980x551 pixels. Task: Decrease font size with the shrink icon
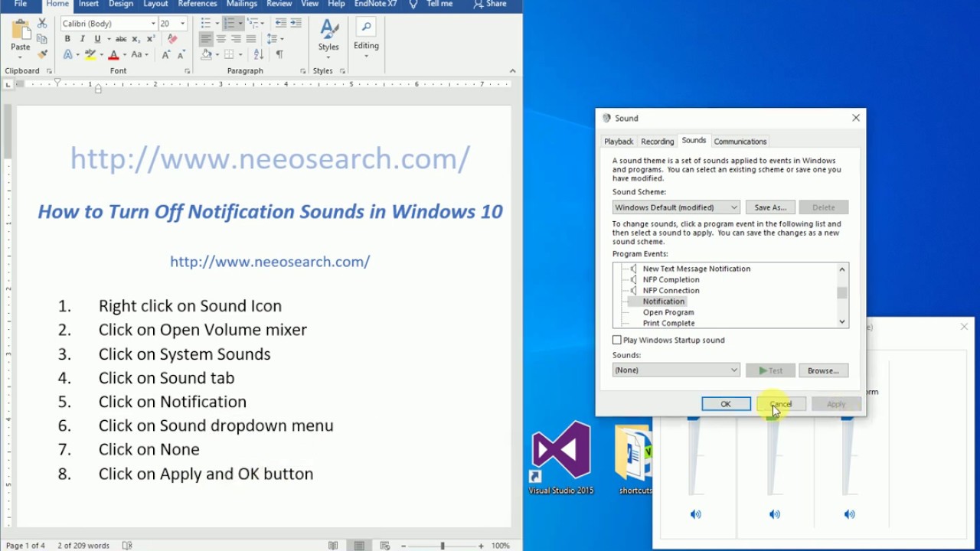[x=181, y=54]
